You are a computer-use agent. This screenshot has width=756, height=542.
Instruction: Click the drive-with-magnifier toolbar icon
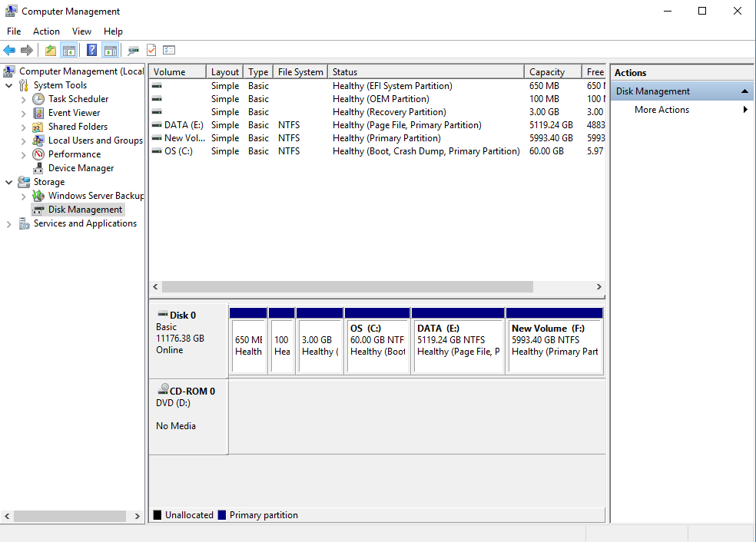point(133,50)
